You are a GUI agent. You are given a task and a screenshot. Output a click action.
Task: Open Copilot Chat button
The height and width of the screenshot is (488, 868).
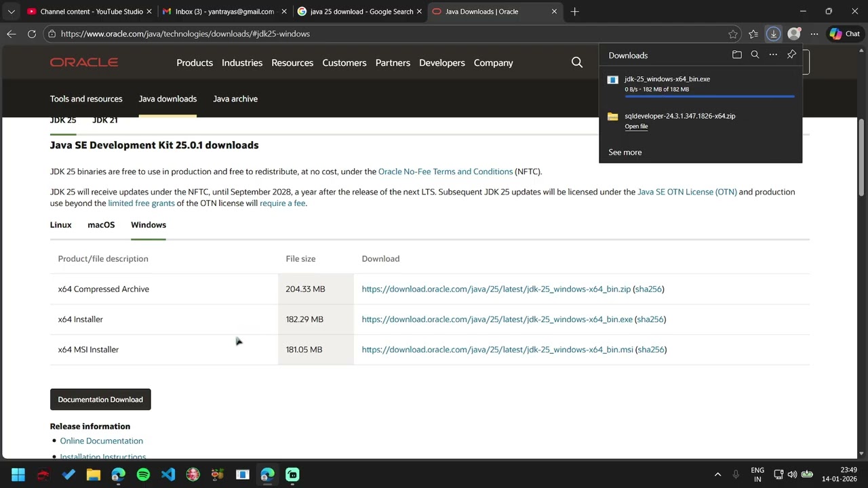tap(845, 34)
